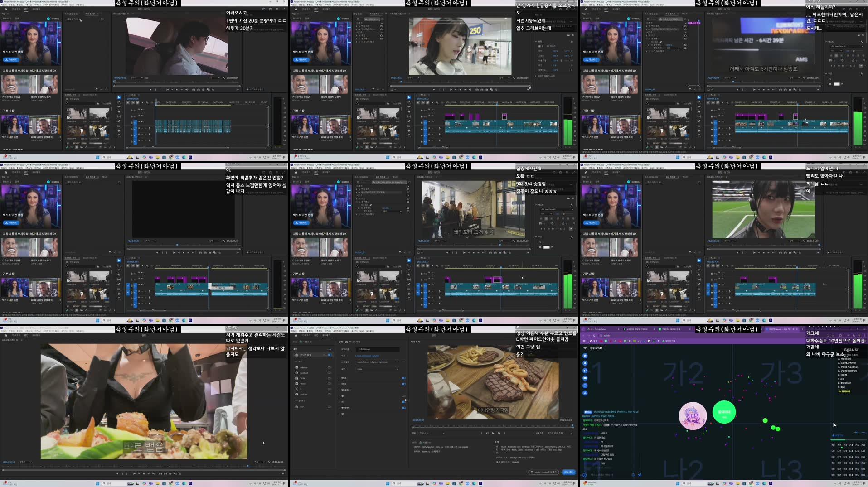Toggle 오디오 section switch in export settings

[404, 384]
